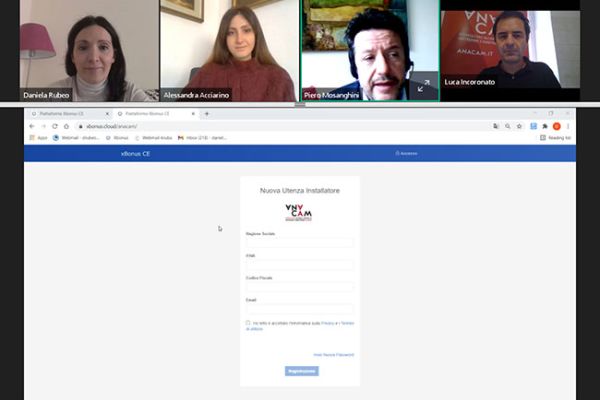Click the ANACAM logo on the form
600x400 pixels.
click(298, 213)
